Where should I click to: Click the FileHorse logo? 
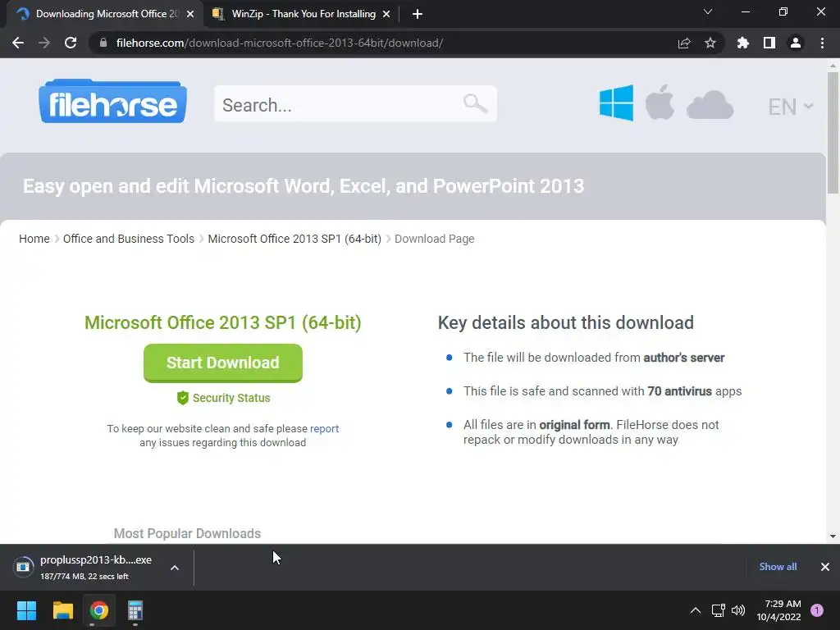112,102
